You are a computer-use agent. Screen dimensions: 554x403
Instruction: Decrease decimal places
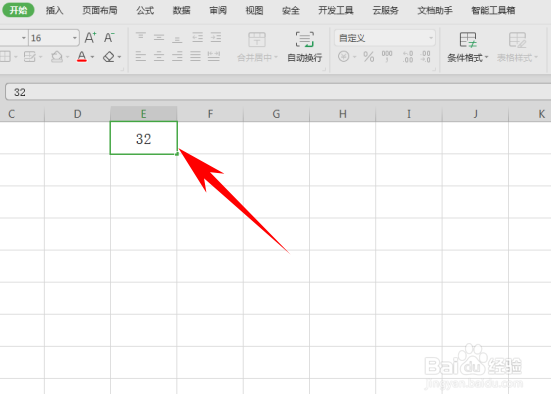[425, 57]
